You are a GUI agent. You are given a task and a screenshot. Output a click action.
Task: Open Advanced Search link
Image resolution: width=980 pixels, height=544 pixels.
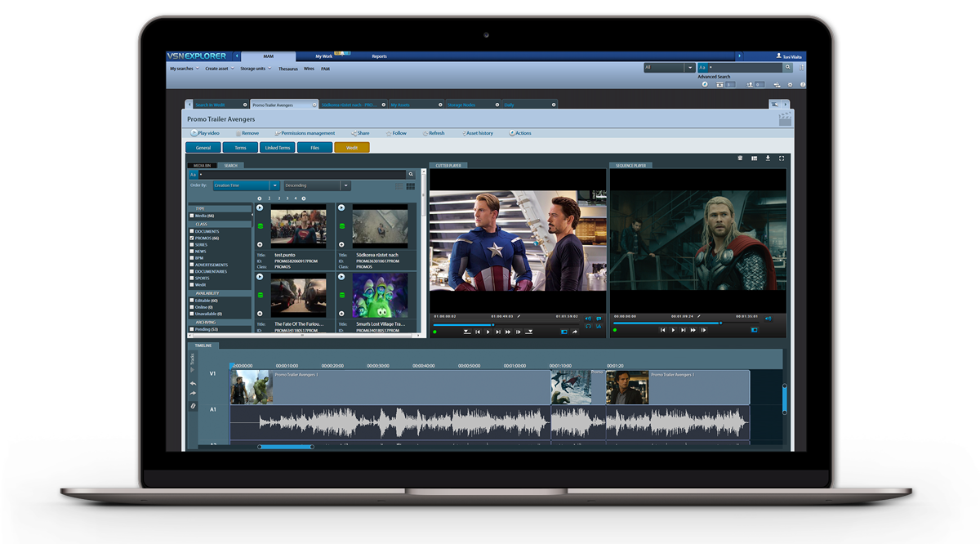[714, 77]
